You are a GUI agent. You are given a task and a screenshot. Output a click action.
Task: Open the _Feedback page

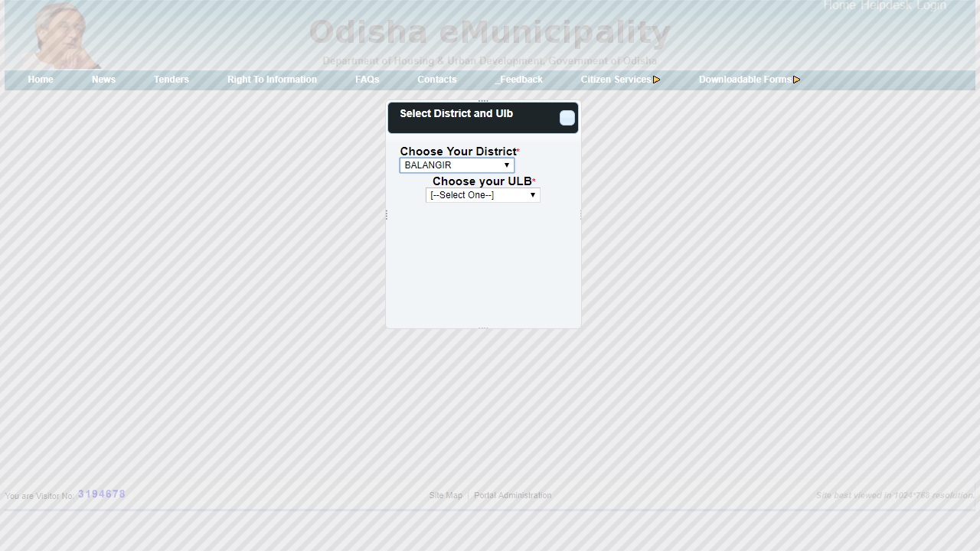(519, 80)
